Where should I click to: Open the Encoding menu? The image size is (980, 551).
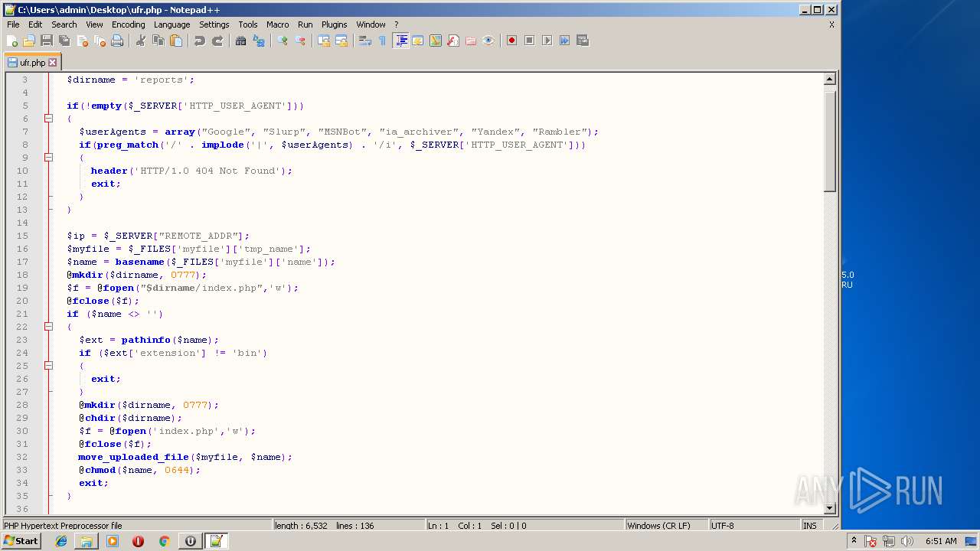click(128, 24)
